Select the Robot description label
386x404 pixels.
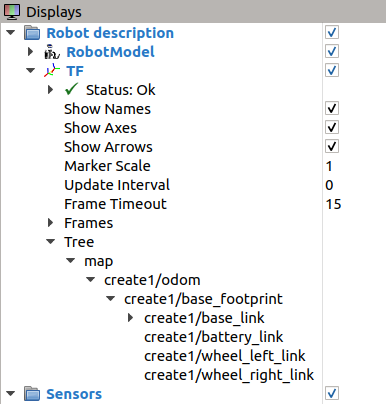[x=110, y=33]
